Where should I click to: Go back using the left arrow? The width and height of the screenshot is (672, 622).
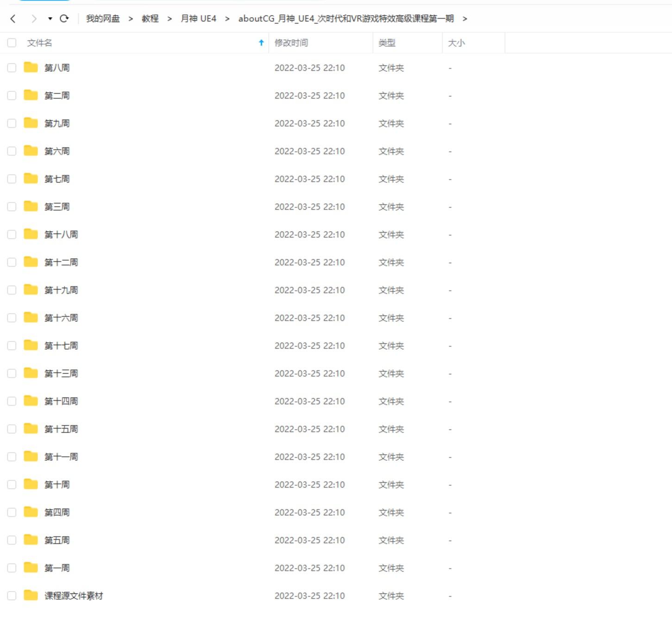13,19
